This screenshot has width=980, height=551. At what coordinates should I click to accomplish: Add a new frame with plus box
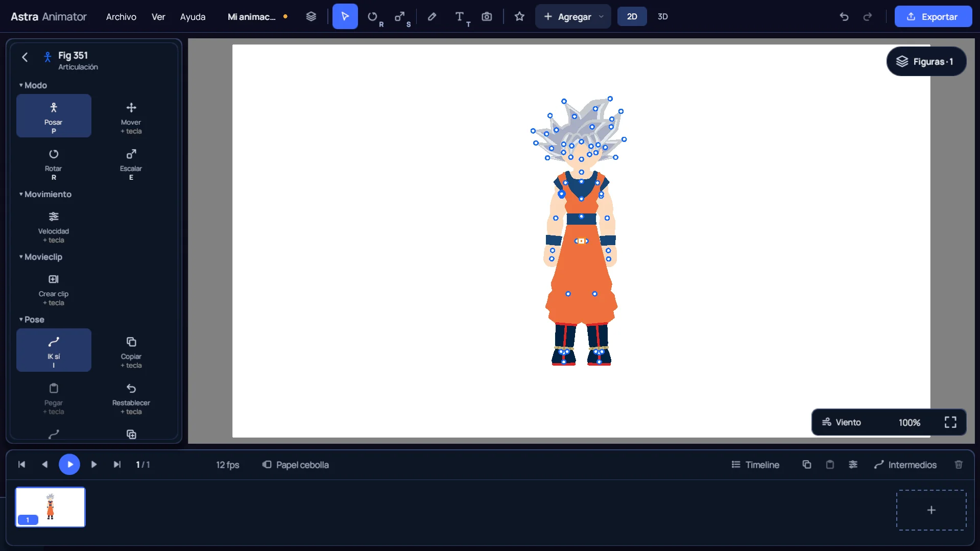(931, 510)
